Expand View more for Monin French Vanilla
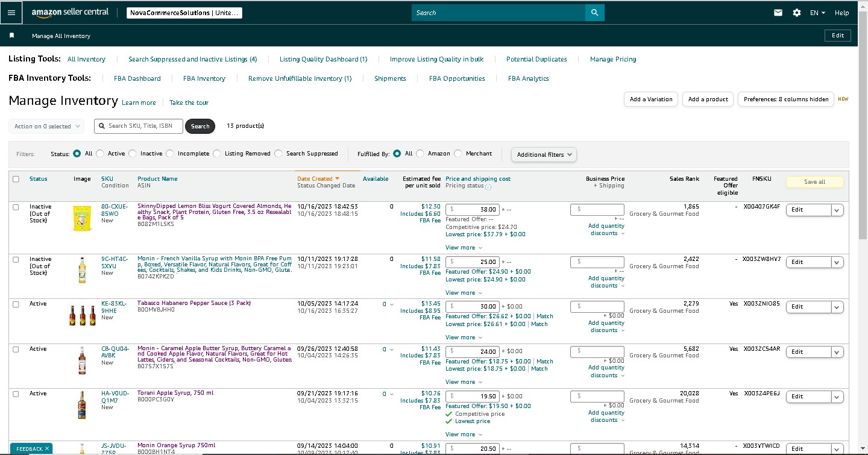Screen dimensions: 868x455 (x=464, y=293)
